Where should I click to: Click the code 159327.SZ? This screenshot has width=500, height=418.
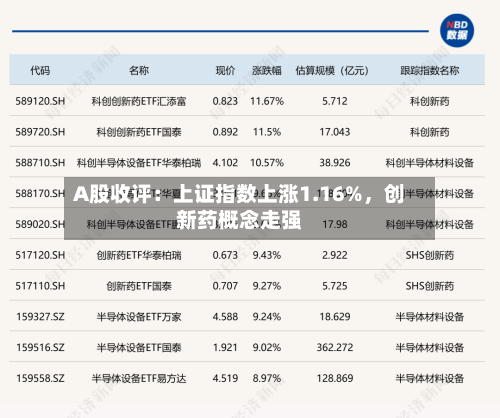tap(40, 316)
